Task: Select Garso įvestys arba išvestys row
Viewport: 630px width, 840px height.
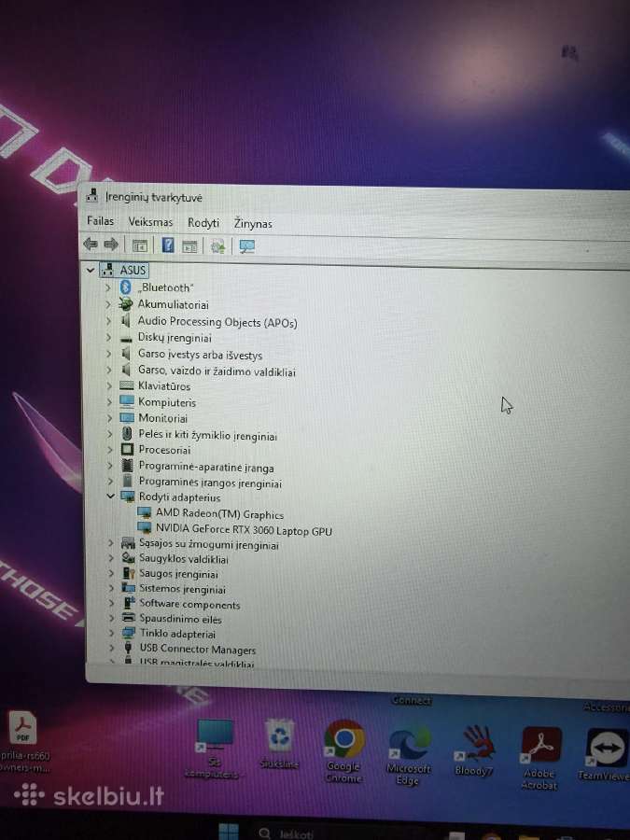Action: (x=200, y=354)
